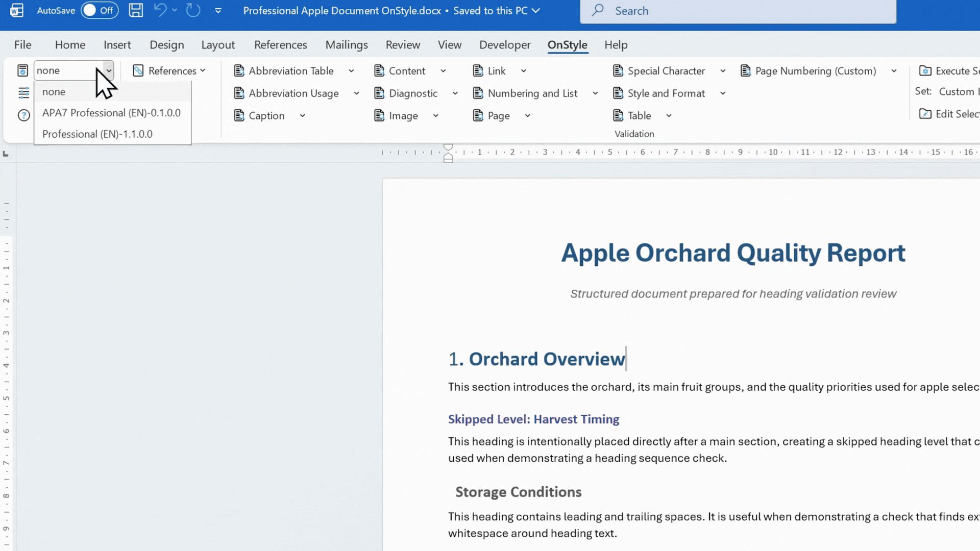Viewport: 980px width, 551px height.
Task: Click the Execute Set button
Action: pos(949,71)
